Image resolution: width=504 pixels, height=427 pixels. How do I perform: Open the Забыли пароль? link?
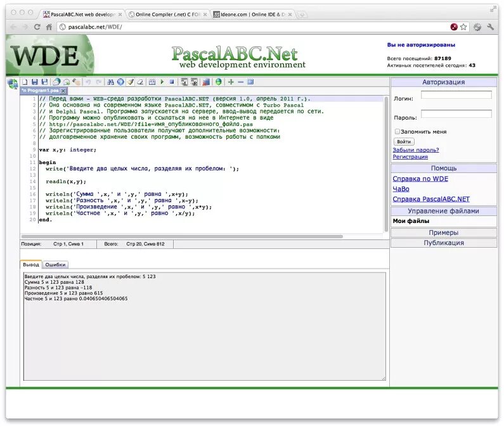tap(416, 150)
